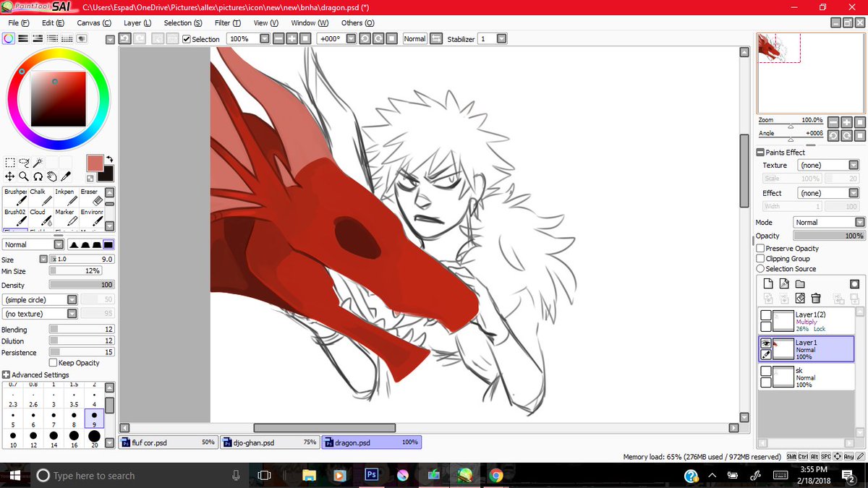The height and width of the screenshot is (488, 868).
Task: Add a layer mask
Action: 854,284
